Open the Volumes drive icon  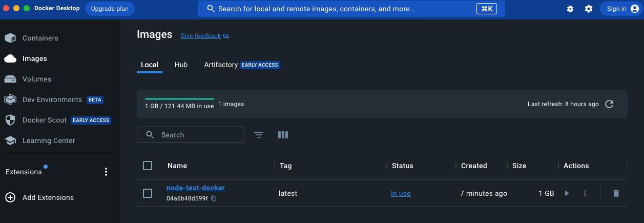10,79
